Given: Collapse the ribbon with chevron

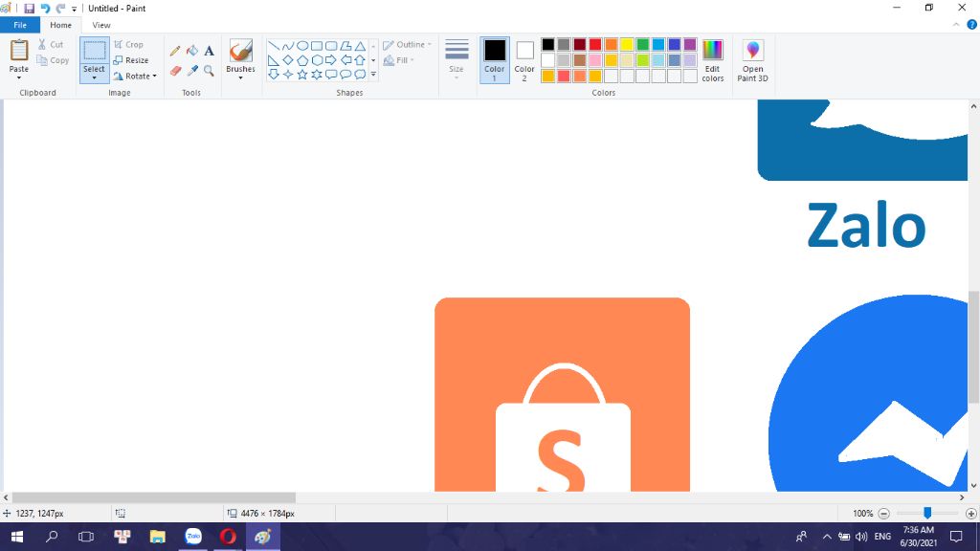Looking at the screenshot, I should tap(956, 25).
